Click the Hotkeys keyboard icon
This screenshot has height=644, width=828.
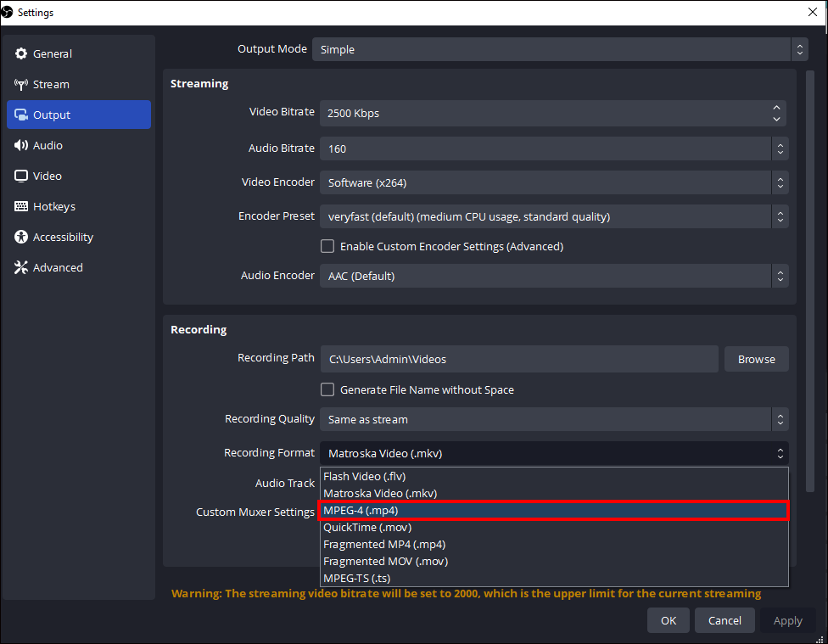(21, 207)
